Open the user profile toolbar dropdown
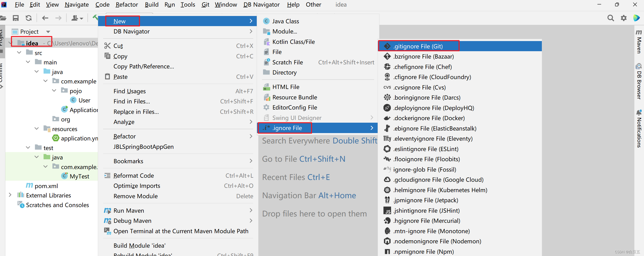The width and height of the screenshot is (644, 256). [x=77, y=18]
